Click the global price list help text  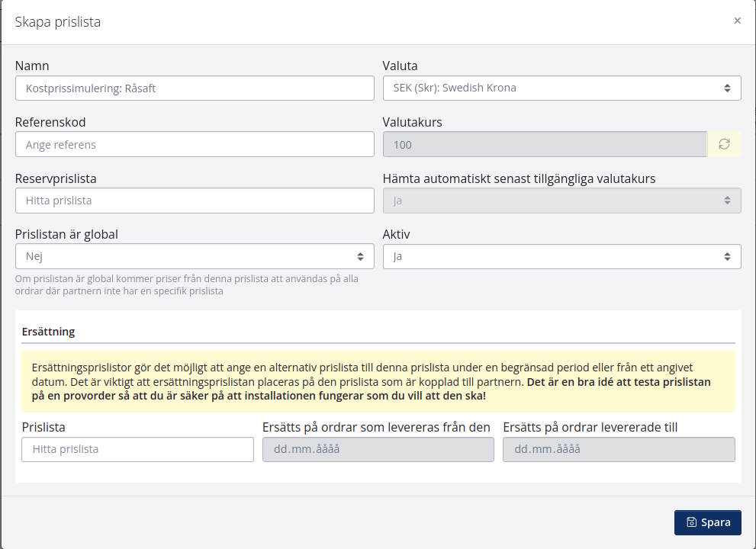coord(186,284)
